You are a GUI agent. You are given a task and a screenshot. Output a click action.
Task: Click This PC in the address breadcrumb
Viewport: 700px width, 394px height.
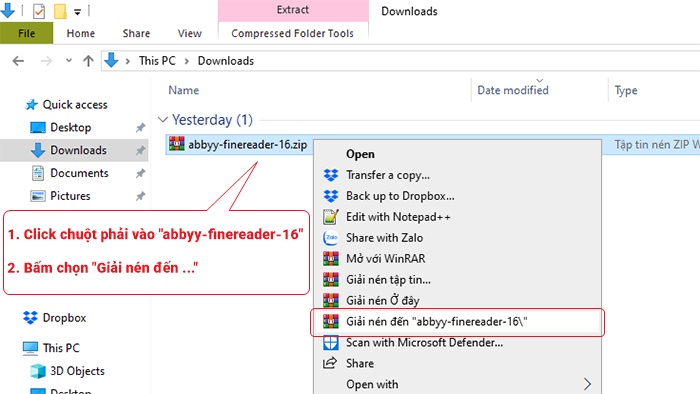(157, 61)
